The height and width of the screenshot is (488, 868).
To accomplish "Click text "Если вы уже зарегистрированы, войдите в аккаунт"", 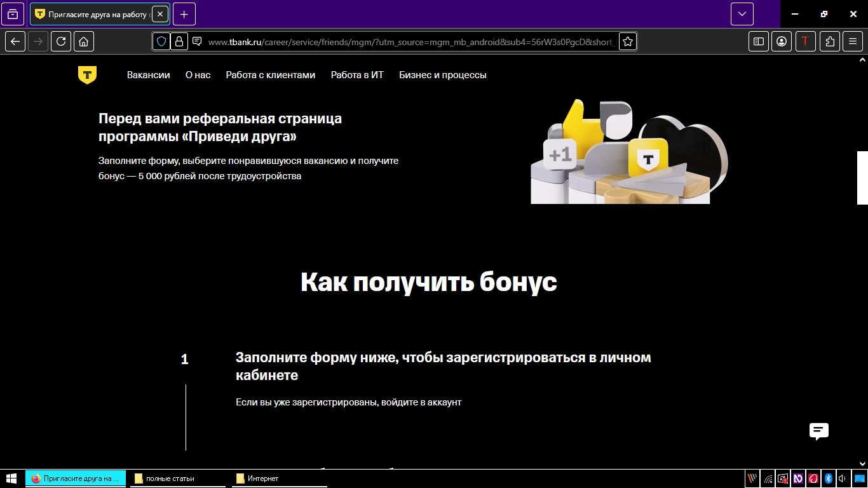I will pyautogui.click(x=348, y=402).
